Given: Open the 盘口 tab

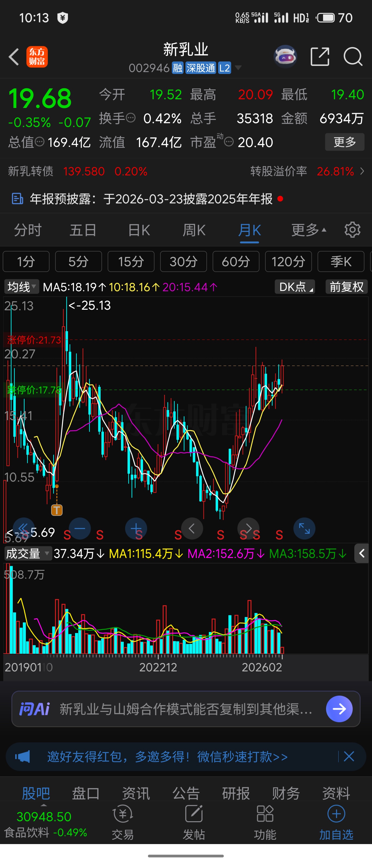Looking at the screenshot, I should (x=86, y=793).
